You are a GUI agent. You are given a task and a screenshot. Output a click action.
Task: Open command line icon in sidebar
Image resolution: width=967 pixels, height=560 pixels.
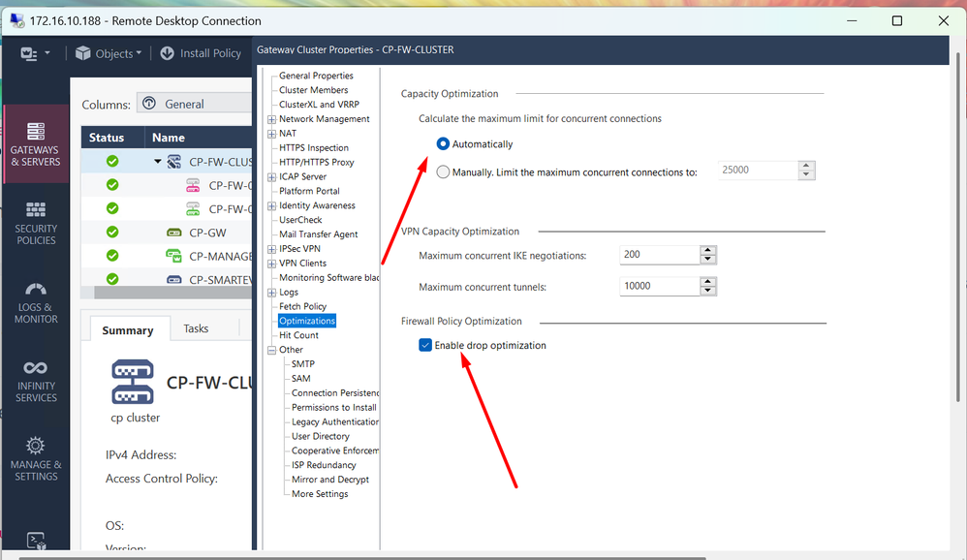tap(36, 541)
